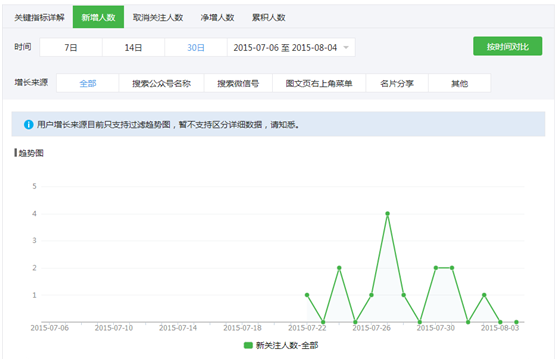Open the date range dropdown 2015-07-06 至 2015-08-04
558x361 pixels.
291,47
